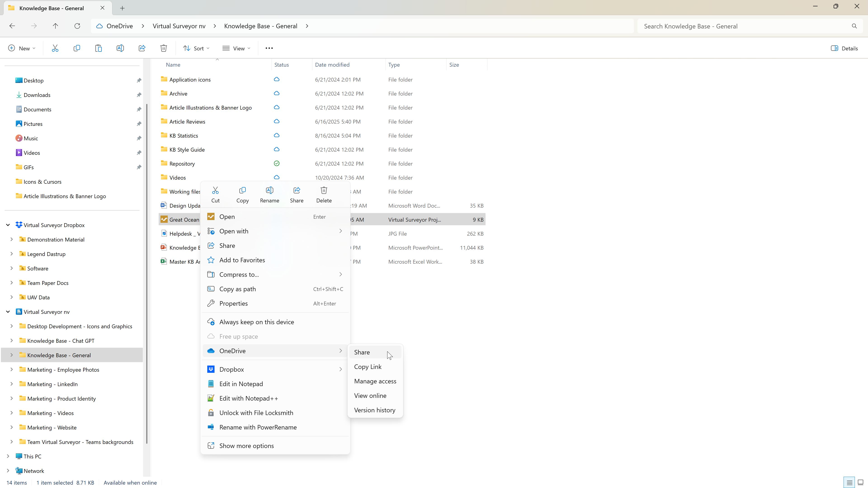Open the Sort dropdown
The height and width of the screenshot is (488, 868).
(x=196, y=48)
